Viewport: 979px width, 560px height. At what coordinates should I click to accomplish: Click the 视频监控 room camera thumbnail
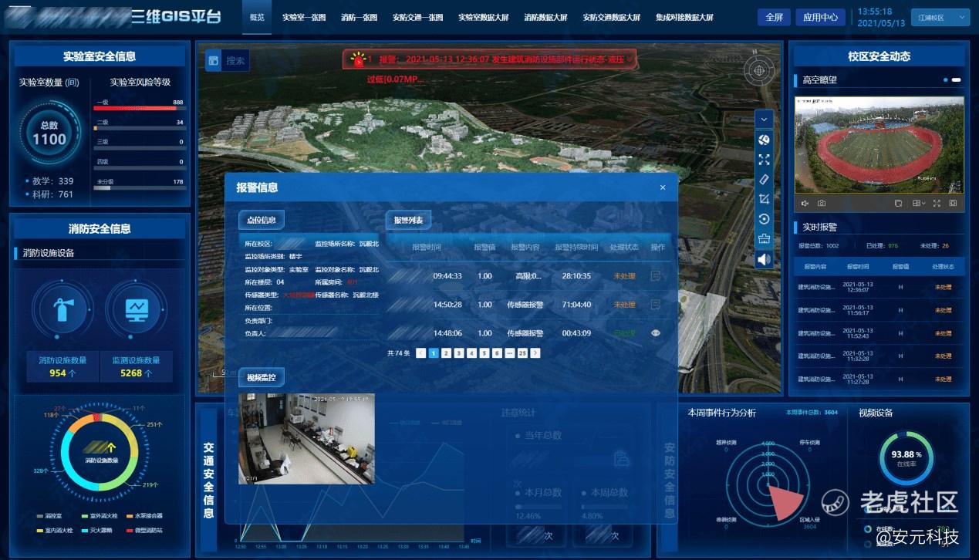coord(306,439)
